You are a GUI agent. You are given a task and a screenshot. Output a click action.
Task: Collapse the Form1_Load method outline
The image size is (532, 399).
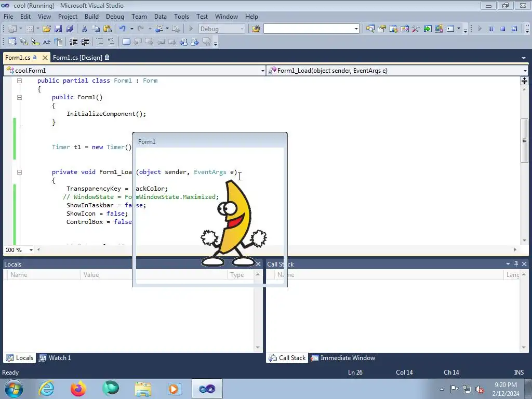point(19,172)
